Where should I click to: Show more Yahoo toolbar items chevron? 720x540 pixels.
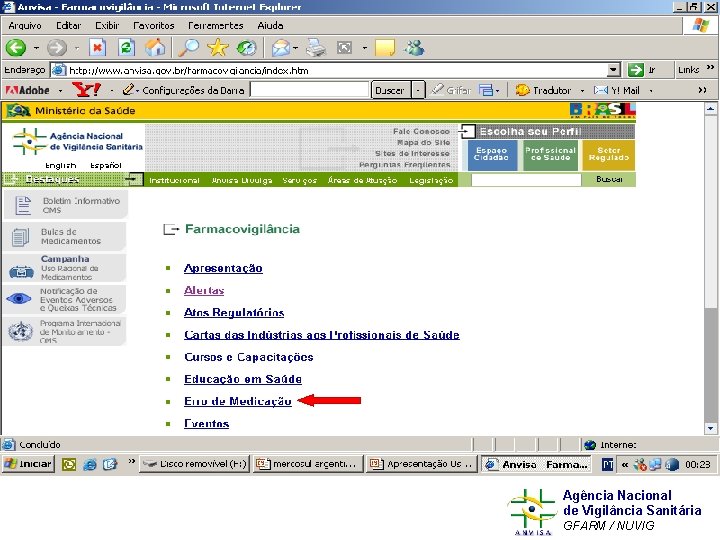(702, 90)
